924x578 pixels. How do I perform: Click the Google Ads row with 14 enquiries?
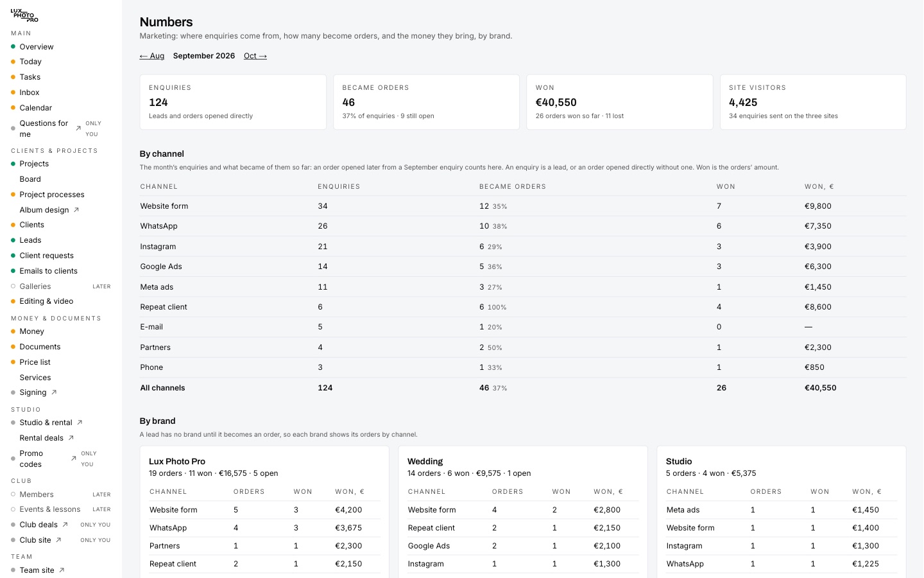click(x=523, y=267)
